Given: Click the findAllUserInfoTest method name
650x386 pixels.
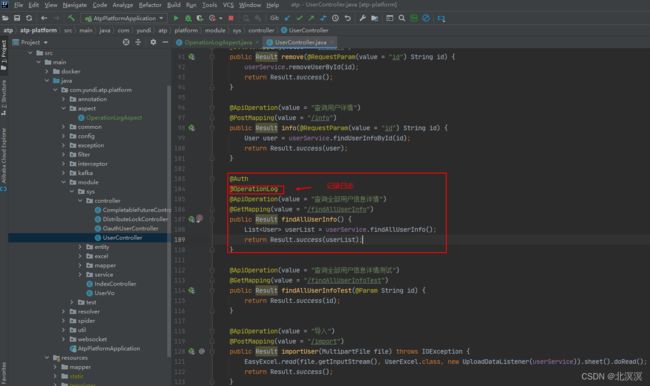Looking at the screenshot, I should point(316,290).
